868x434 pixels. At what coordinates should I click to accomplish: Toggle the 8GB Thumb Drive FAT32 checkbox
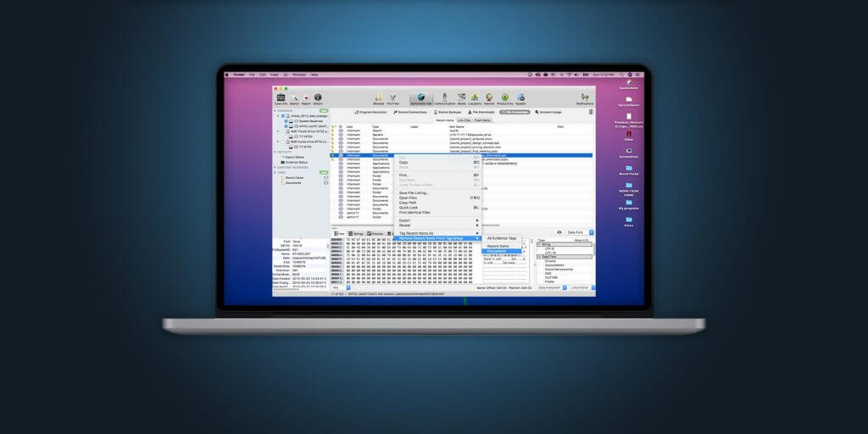(x=284, y=131)
